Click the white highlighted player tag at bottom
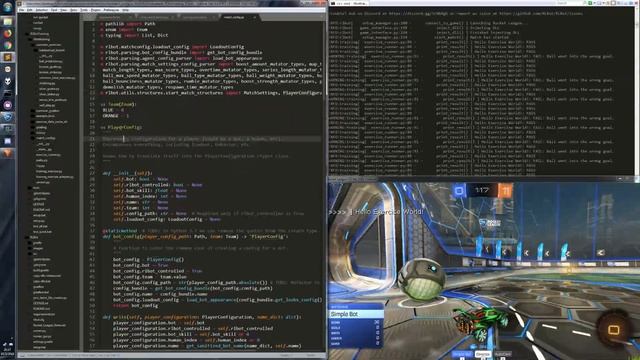 [483, 355]
